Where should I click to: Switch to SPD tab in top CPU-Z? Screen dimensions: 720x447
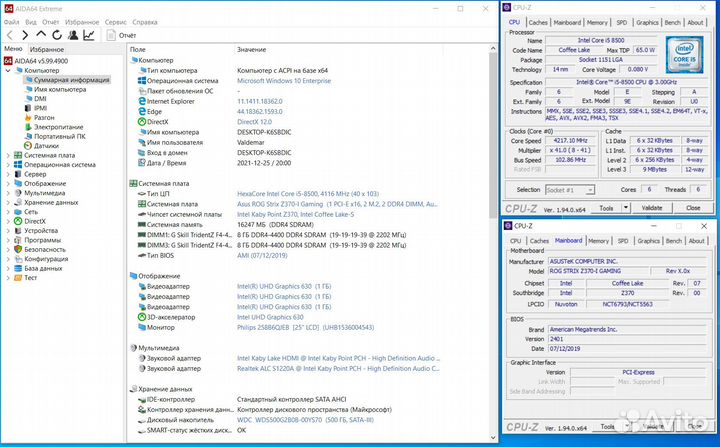click(x=622, y=23)
